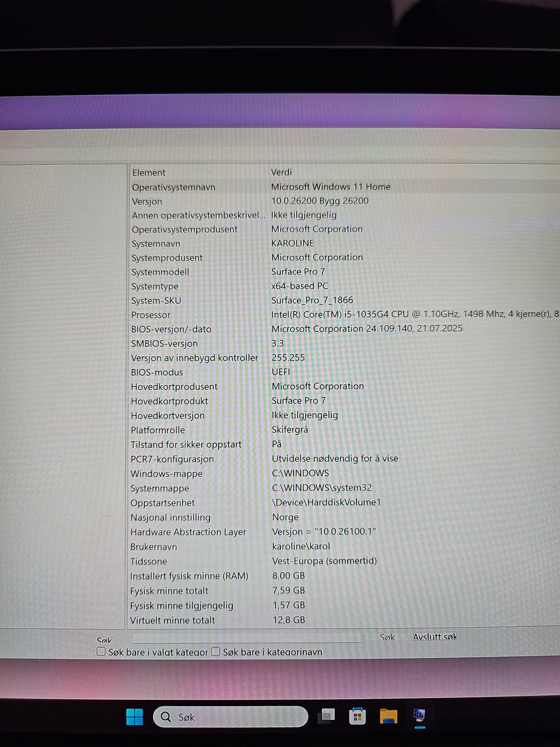Click the value 'Microsoft Windows 11 Home'
Viewport: 560px width, 747px height.
[331, 187]
